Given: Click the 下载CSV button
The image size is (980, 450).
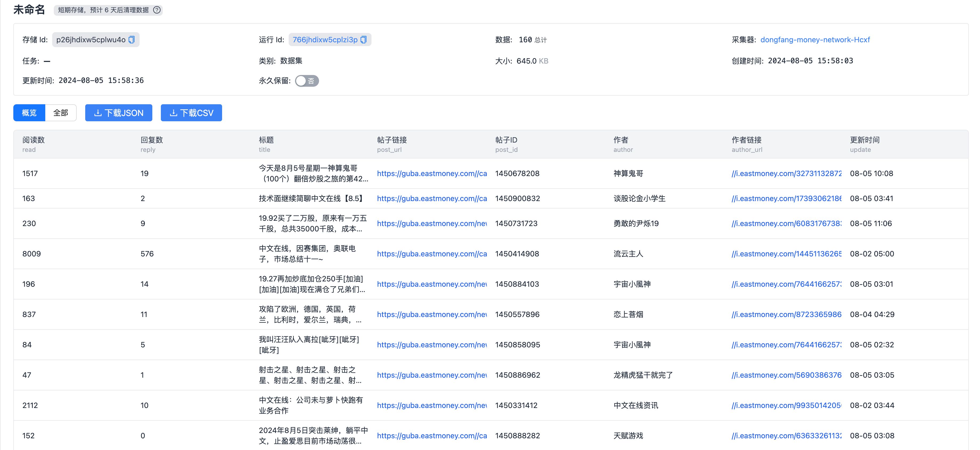Looking at the screenshot, I should click(191, 113).
